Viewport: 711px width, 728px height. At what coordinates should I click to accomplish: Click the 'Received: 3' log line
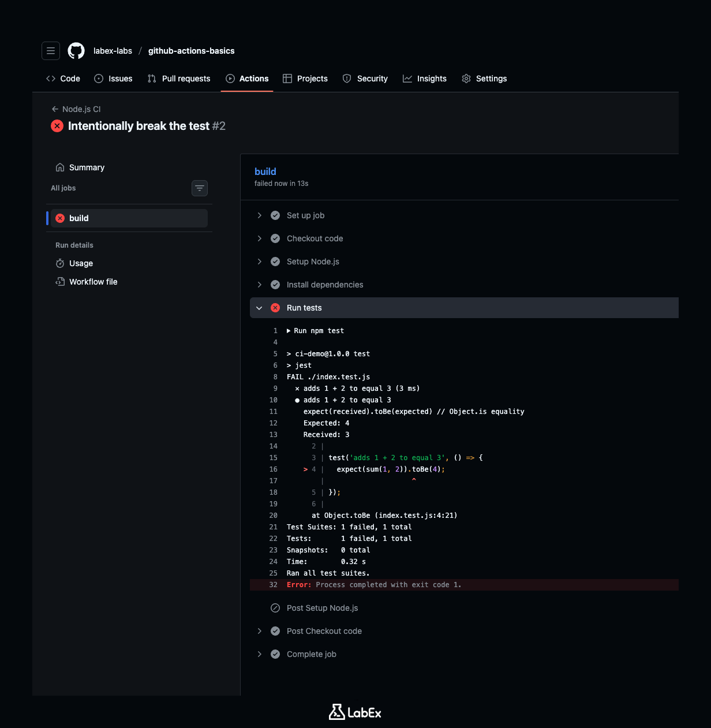(x=326, y=435)
